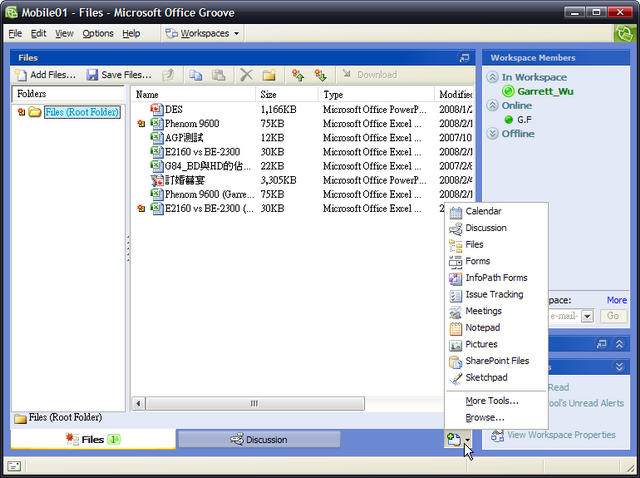The width and height of the screenshot is (640, 478).
Task: Click the pop-out icon in right lower panel
Action: click(601, 344)
